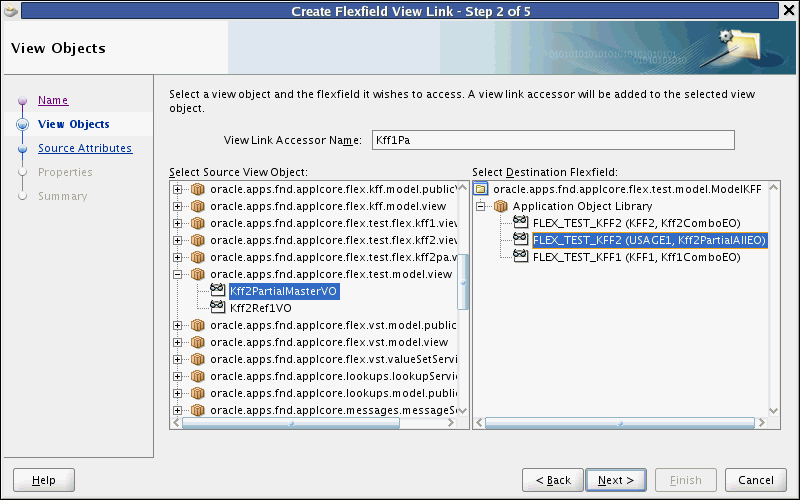Click the destination tree scroll-right arrow
Screen dimensions: 800x500
pyautogui.click(x=762, y=423)
